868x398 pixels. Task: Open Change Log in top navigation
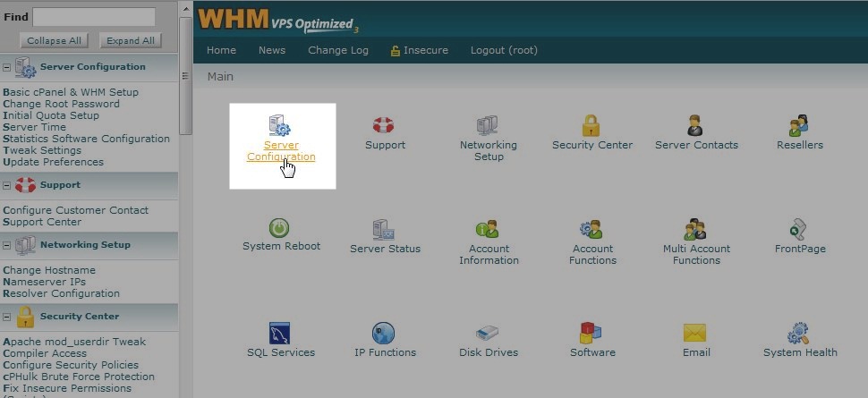pos(338,50)
